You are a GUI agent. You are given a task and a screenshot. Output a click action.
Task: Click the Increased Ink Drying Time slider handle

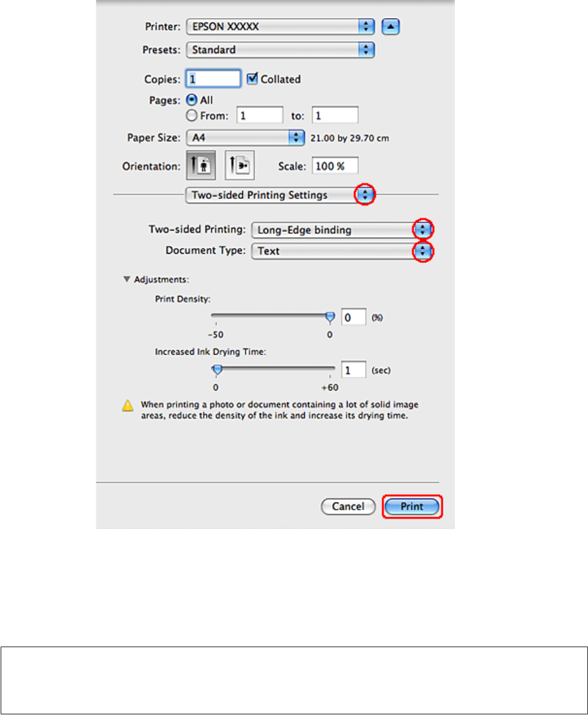tap(217, 370)
